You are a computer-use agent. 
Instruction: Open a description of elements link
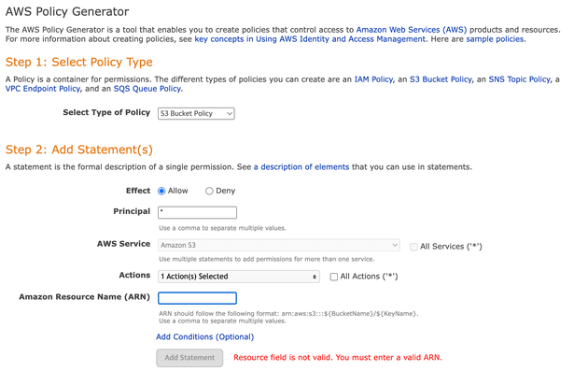click(x=301, y=166)
